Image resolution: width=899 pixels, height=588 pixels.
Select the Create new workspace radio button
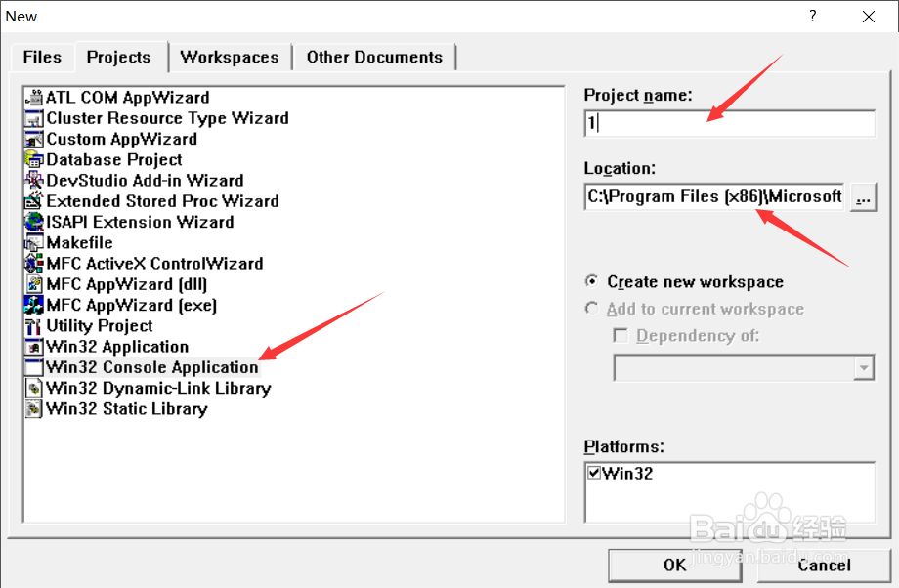(x=593, y=281)
